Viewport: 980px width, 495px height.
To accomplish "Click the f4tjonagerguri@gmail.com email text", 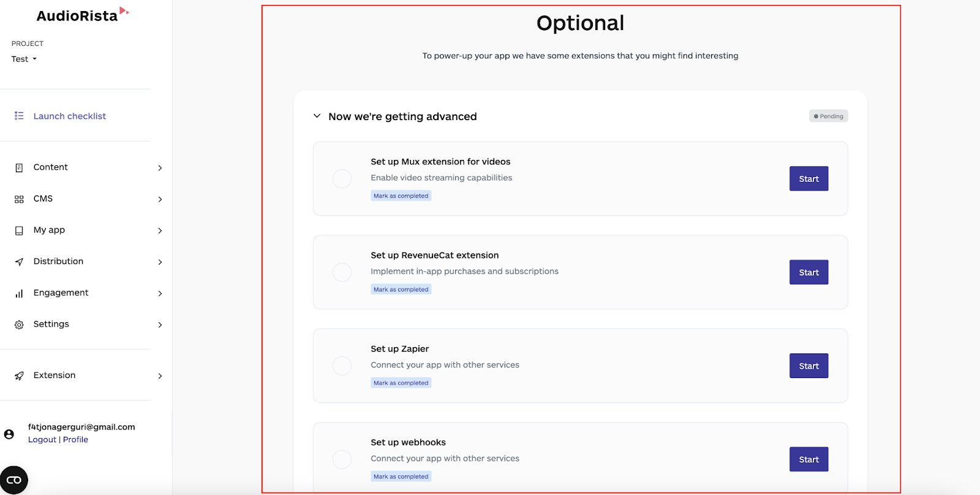I will 81,427.
